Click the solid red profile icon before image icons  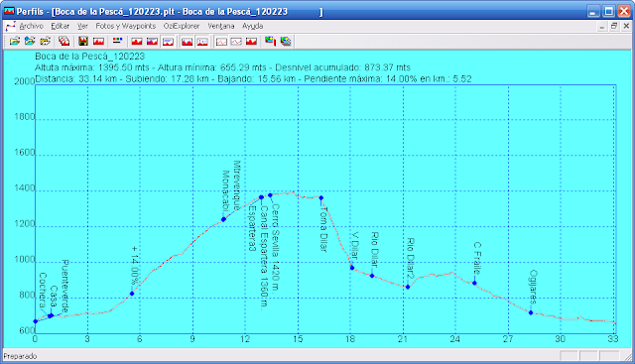[x=251, y=42]
